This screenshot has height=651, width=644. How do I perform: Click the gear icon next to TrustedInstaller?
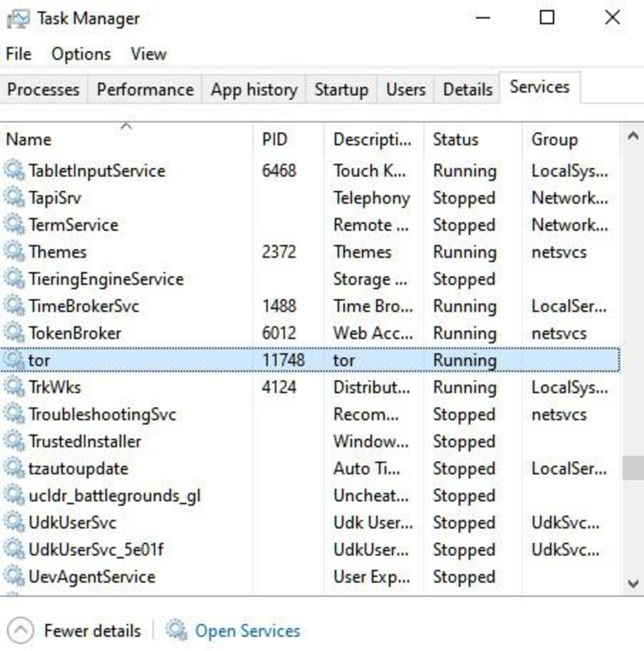[14, 441]
